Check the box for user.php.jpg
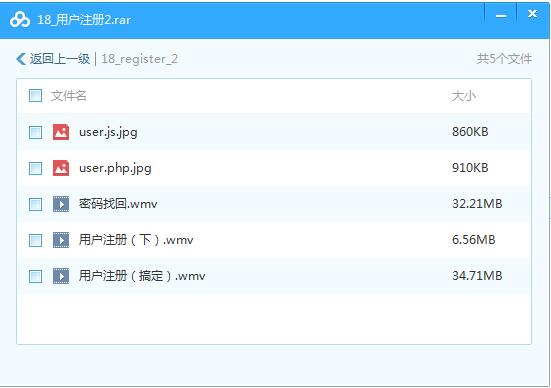551x388 pixels. coord(35,168)
